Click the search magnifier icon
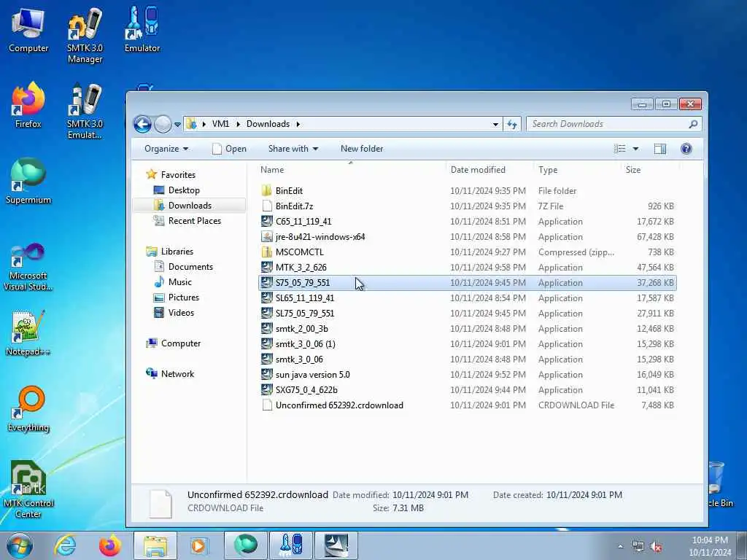This screenshot has width=747, height=560. coord(693,124)
